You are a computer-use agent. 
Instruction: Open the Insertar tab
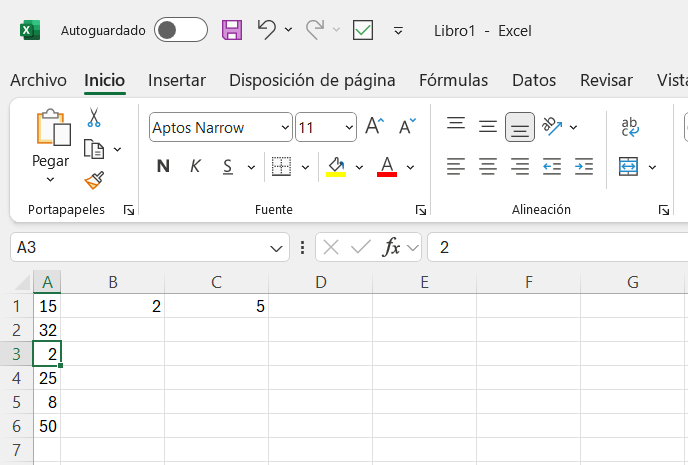pyautogui.click(x=177, y=80)
